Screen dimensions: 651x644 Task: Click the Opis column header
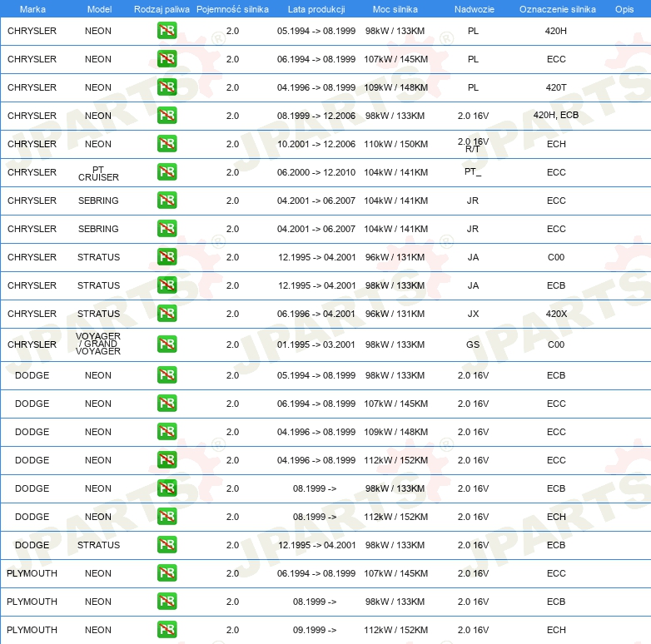[624, 9]
